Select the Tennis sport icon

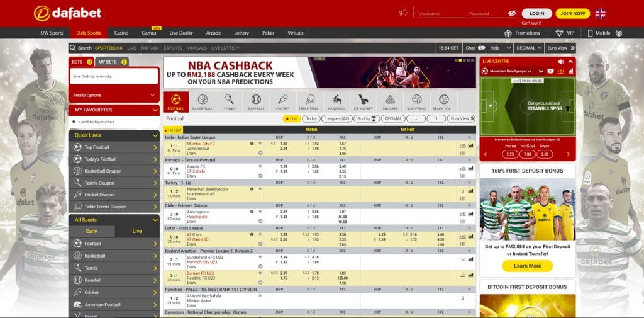point(229,101)
